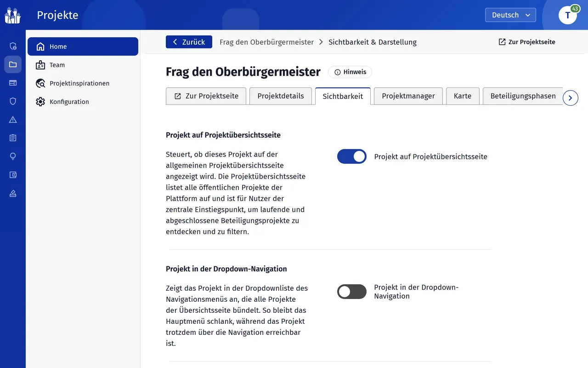Go back with the Zurück button

189,42
